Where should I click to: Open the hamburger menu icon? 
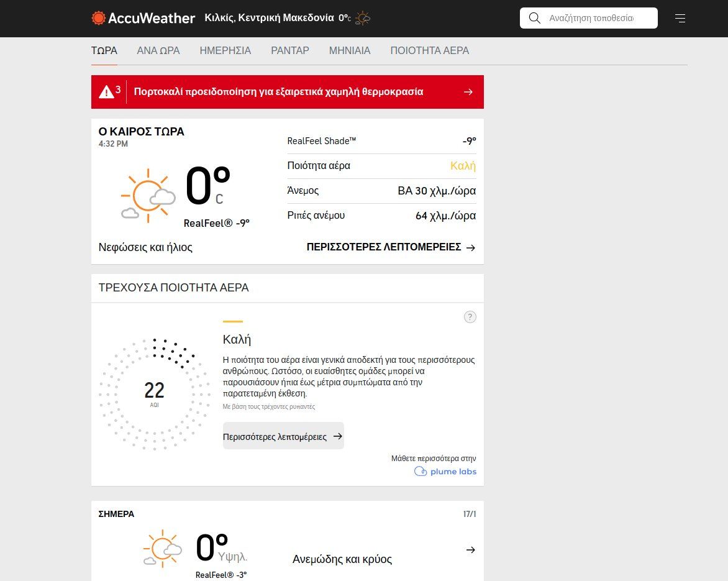[x=680, y=18]
